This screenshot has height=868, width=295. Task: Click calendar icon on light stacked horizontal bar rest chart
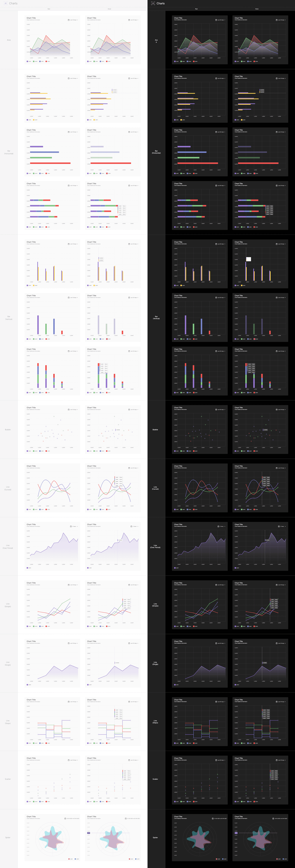pyautogui.click(x=69, y=185)
